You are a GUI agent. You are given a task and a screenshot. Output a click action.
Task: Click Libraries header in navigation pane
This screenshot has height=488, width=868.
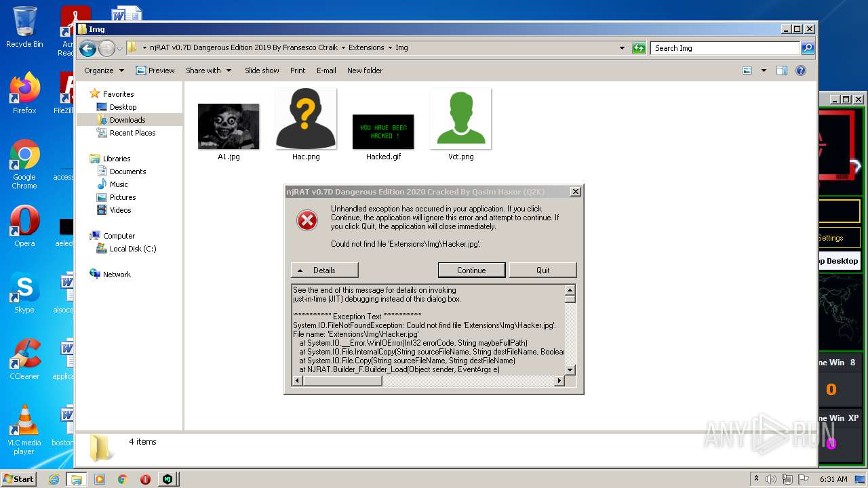[117, 159]
